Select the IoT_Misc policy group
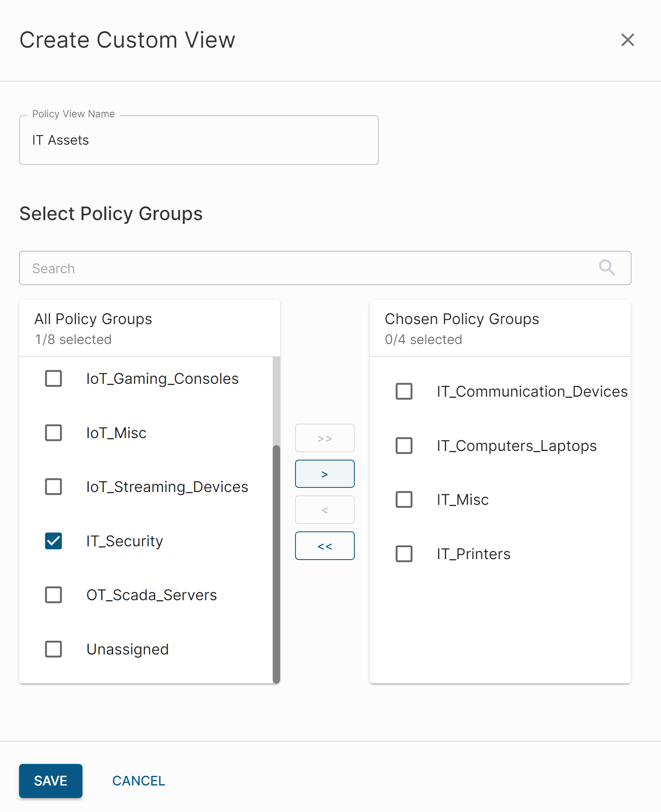 [53, 433]
